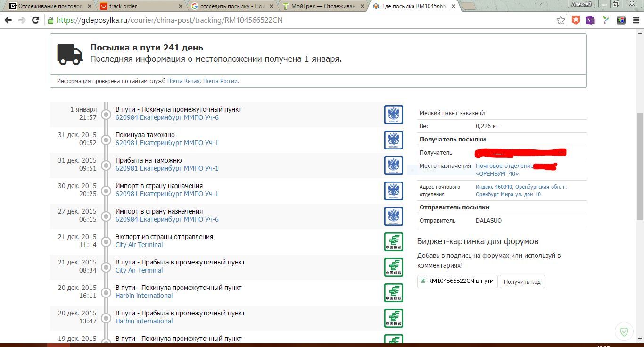Open the new tab button
644x347 pixels.
coord(468,6)
